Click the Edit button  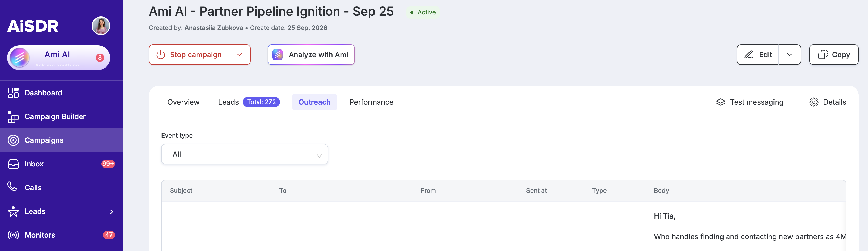click(x=758, y=55)
